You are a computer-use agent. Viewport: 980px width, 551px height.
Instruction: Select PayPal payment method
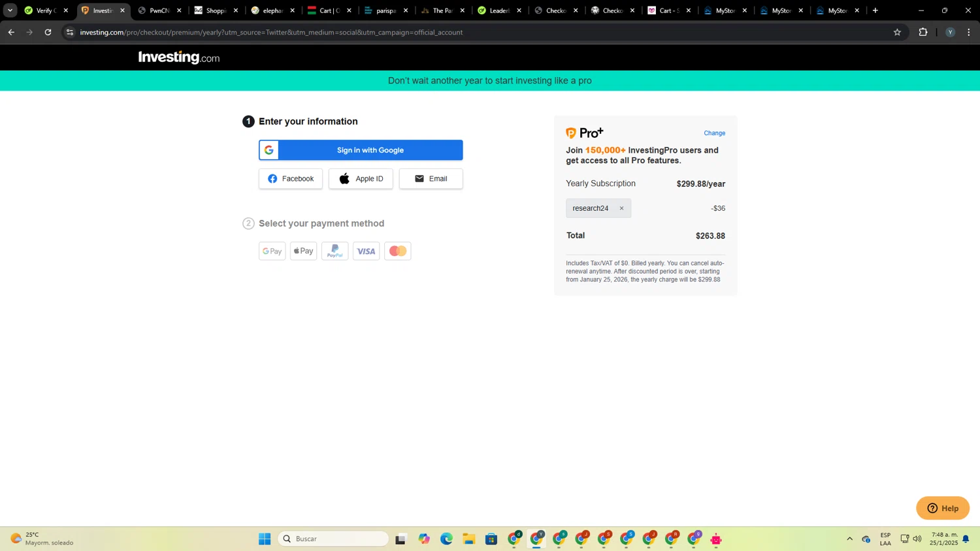click(x=335, y=251)
